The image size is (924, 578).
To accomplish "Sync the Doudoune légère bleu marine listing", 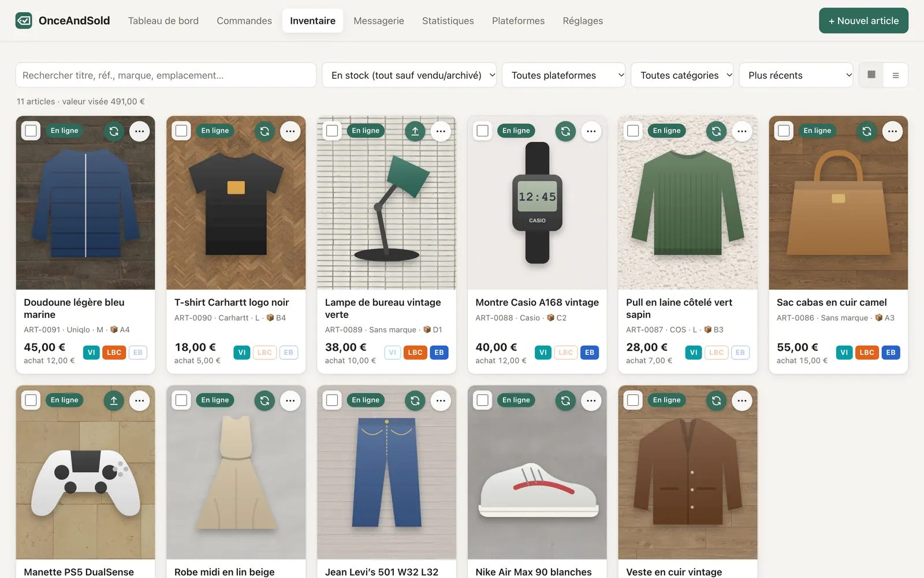I will 114,131.
